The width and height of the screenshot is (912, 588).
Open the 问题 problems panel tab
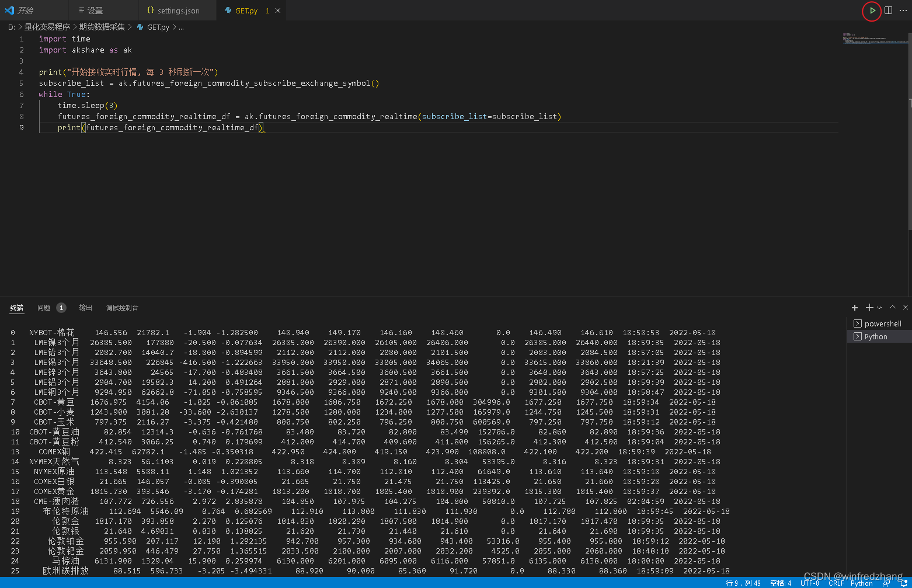pos(44,308)
